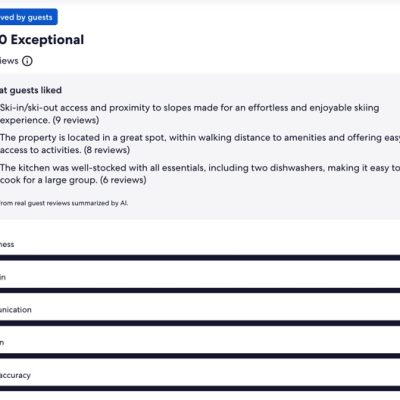The width and height of the screenshot is (400, 400).
Task: Click the Location rating bar
Action: (x=200, y=356)
